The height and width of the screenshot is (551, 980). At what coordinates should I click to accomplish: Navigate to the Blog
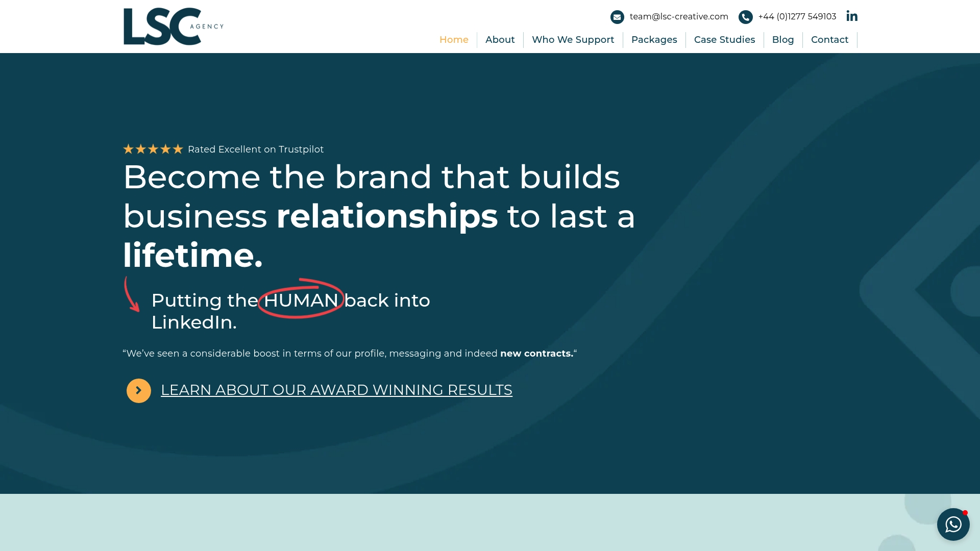[782, 40]
